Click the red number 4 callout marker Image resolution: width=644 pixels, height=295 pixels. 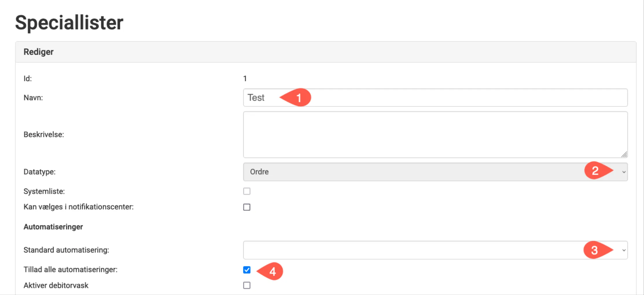point(272,271)
